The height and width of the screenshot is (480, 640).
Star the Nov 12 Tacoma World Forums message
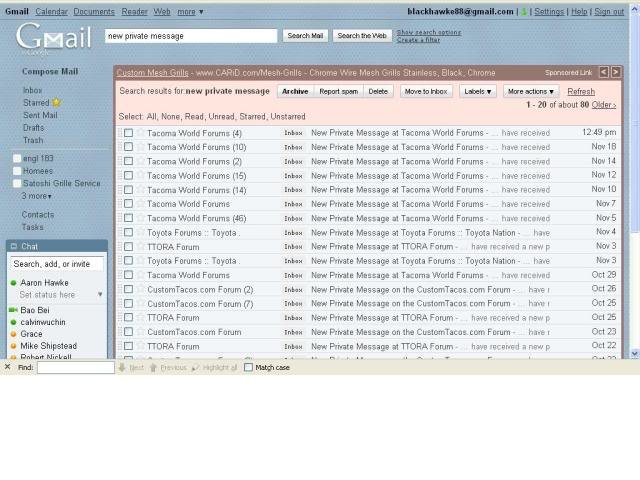pyautogui.click(x=141, y=175)
